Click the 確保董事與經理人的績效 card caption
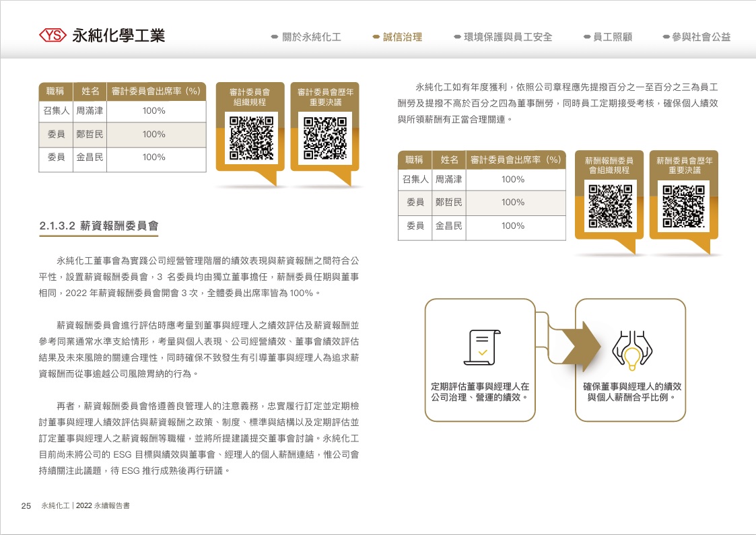The height and width of the screenshot is (535, 756). tap(632, 392)
